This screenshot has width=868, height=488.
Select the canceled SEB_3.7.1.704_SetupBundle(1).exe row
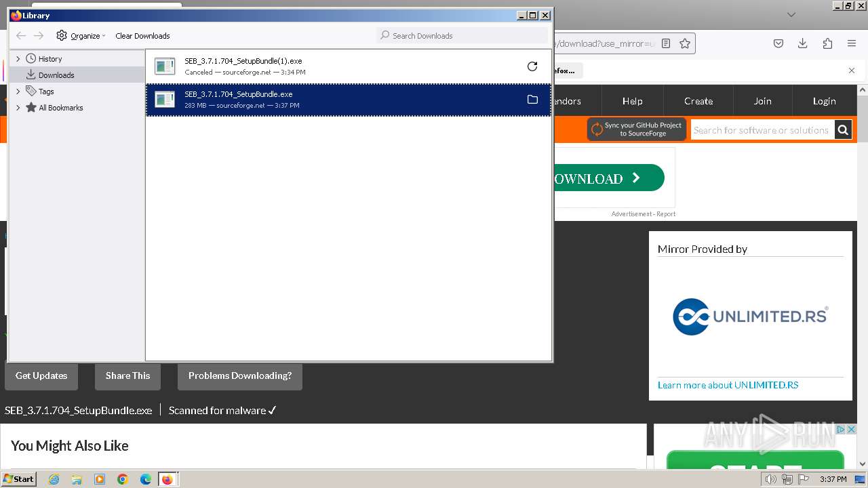[x=349, y=66]
